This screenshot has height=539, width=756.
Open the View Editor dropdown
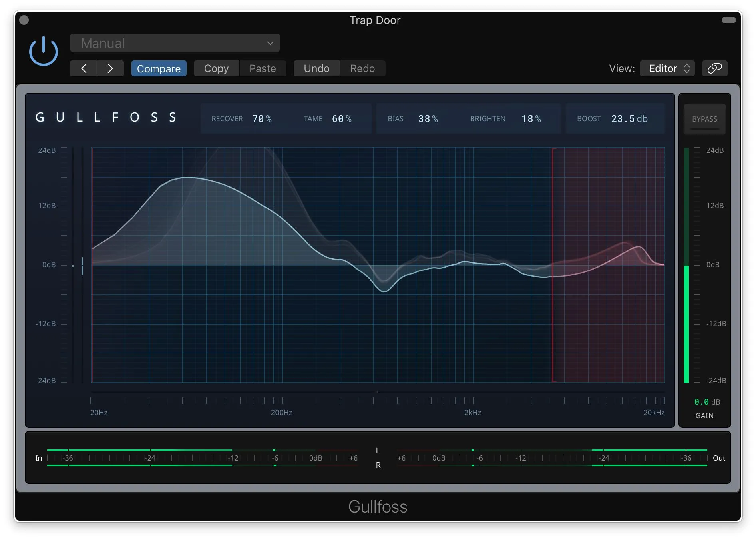pyautogui.click(x=667, y=68)
